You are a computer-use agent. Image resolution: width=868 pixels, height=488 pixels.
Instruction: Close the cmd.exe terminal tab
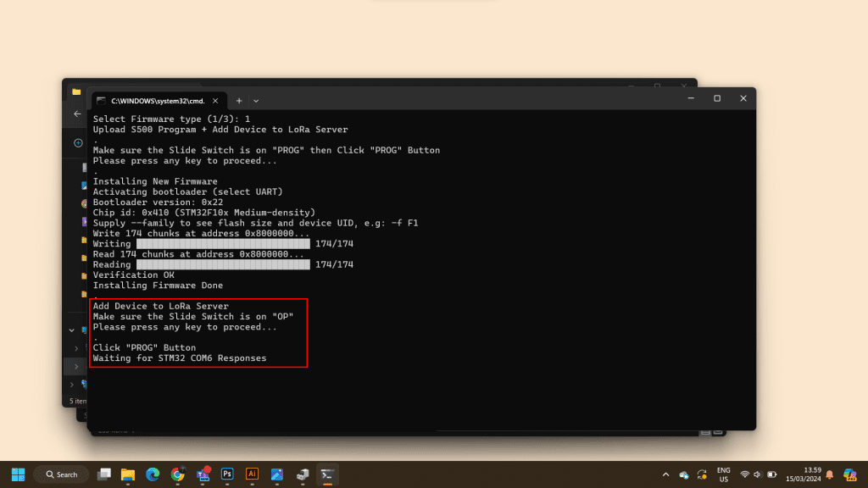(x=216, y=100)
